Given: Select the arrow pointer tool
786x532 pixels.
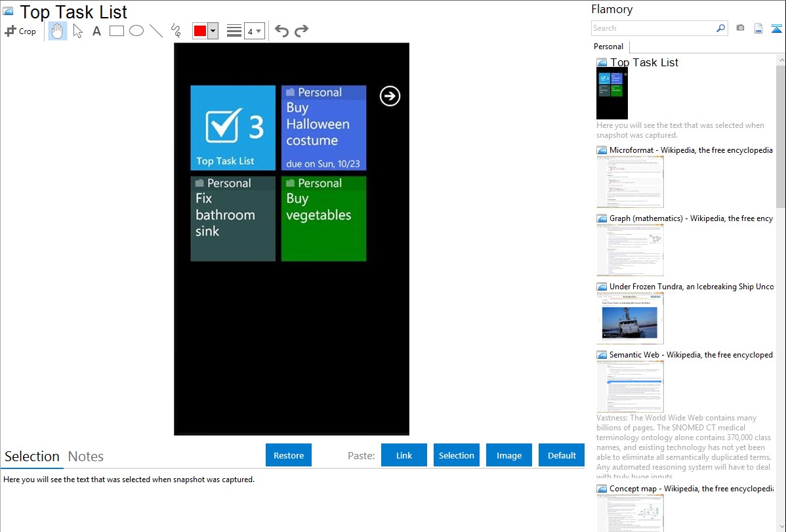Looking at the screenshot, I should pyautogui.click(x=77, y=31).
